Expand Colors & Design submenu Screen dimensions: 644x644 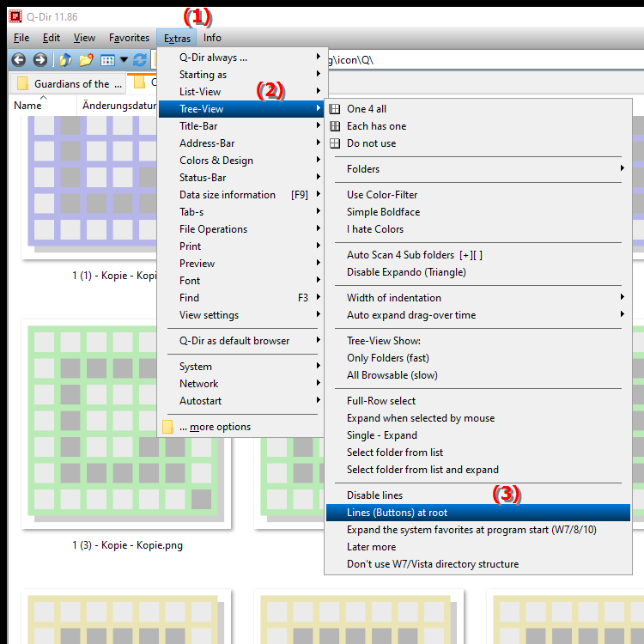241,161
